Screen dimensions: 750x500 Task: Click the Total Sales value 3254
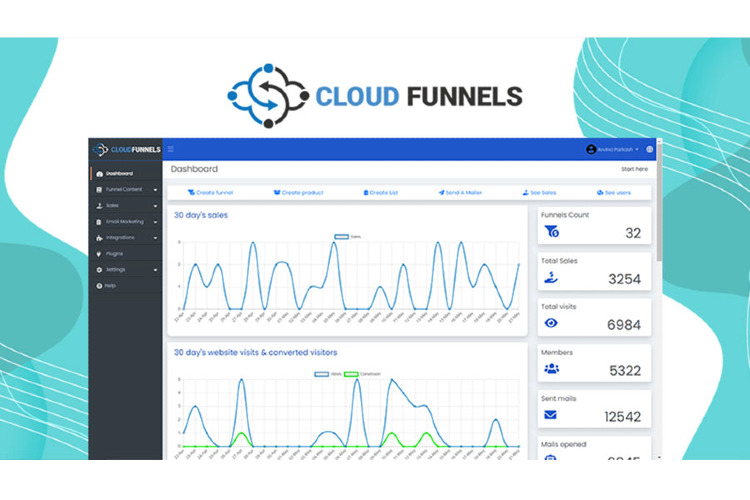pyautogui.click(x=624, y=279)
